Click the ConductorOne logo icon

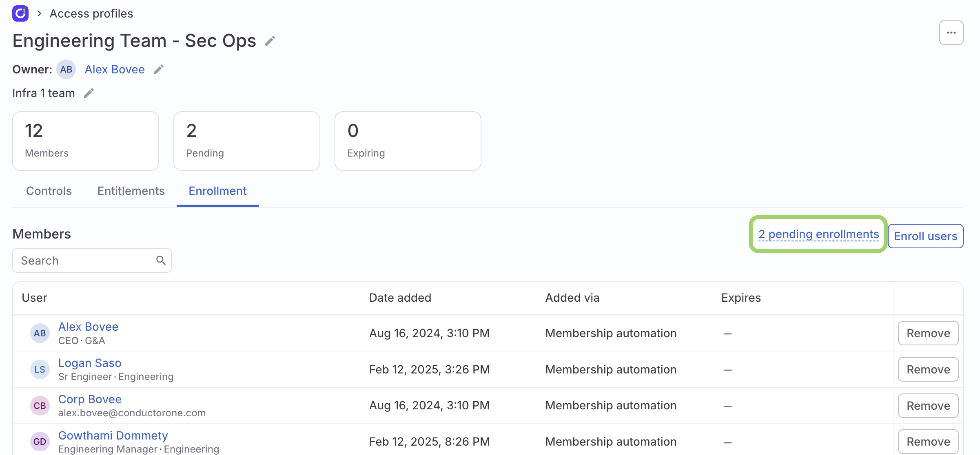20,13
